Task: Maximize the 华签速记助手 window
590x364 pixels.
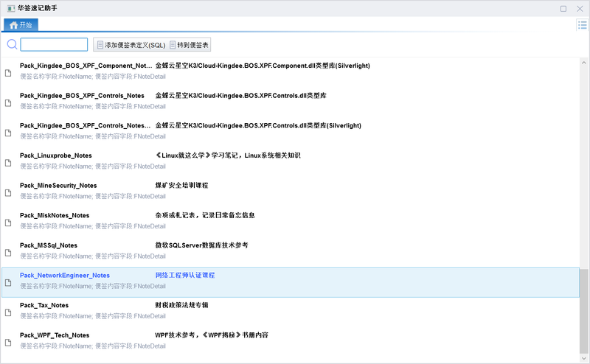Action: tap(563, 9)
